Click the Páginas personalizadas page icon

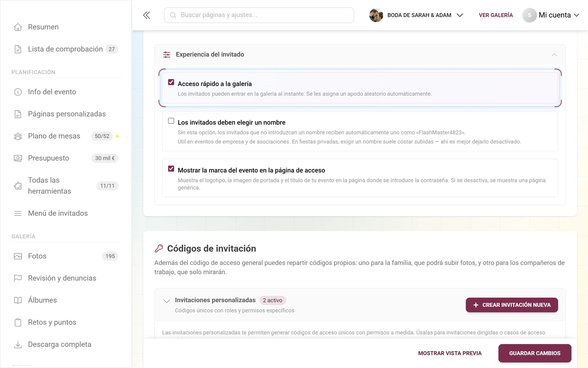pos(18,114)
